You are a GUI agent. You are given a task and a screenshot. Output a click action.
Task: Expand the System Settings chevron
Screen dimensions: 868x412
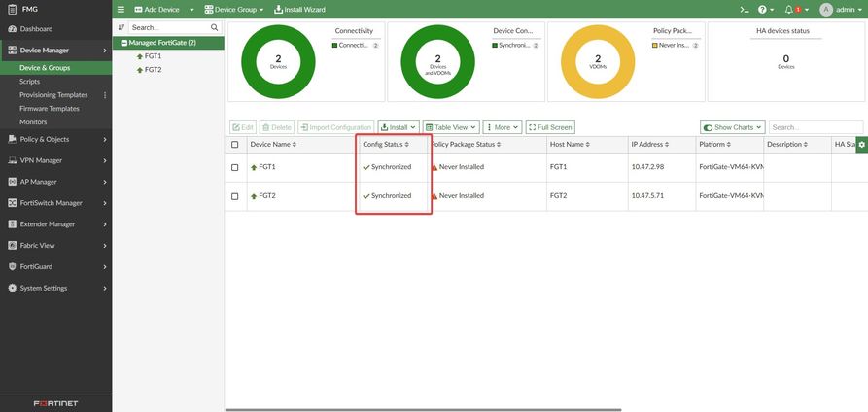pyautogui.click(x=105, y=288)
